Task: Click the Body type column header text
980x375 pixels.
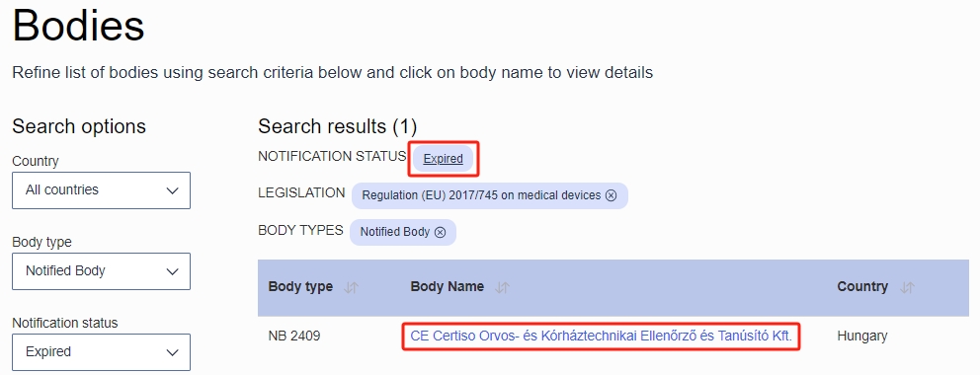Action: pos(300,287)
